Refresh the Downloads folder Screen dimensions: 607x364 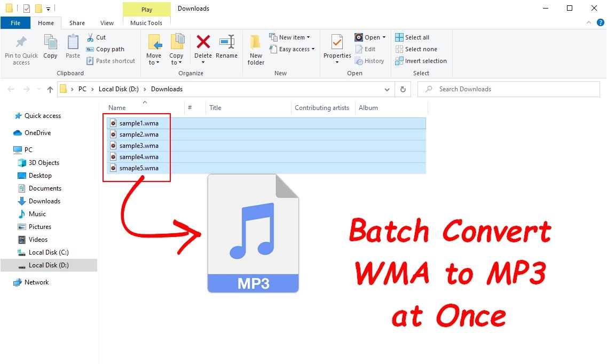pos(403,89)
